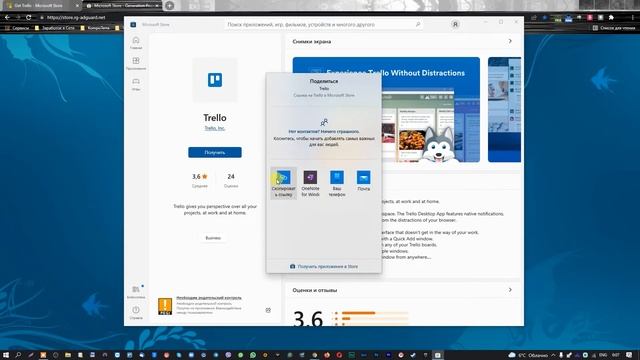This screenshot has width=640, height=360.
Task: Go back in the browser
Action: click(7, 18)
